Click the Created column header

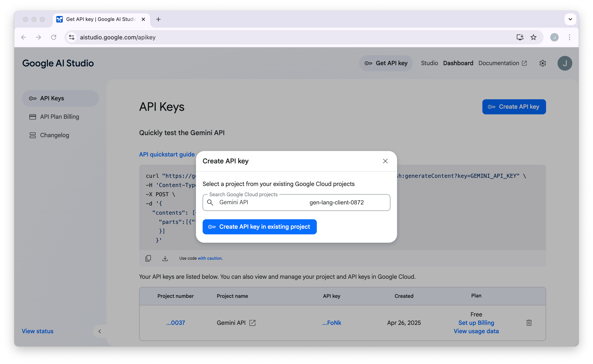[404, 296]
